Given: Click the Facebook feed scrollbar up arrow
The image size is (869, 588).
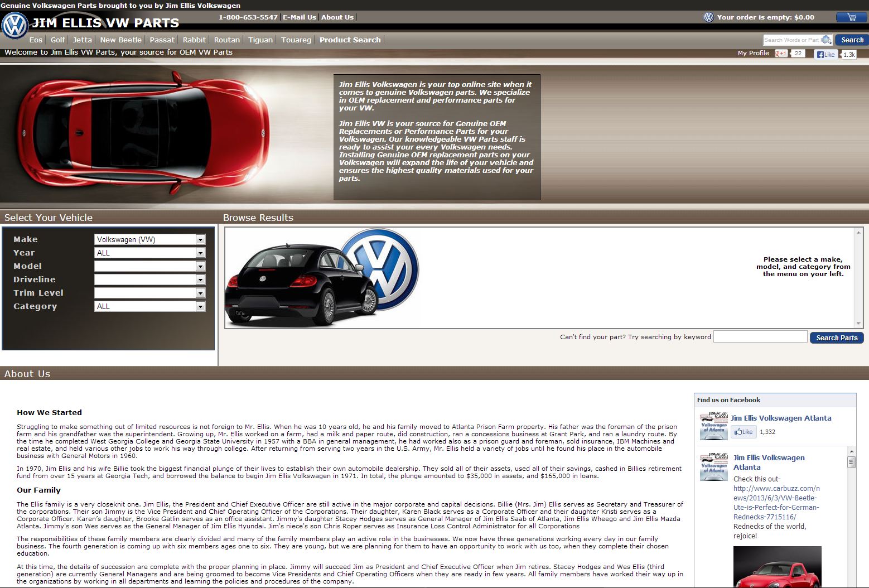Looking at the screenshot, I should 851,451.
